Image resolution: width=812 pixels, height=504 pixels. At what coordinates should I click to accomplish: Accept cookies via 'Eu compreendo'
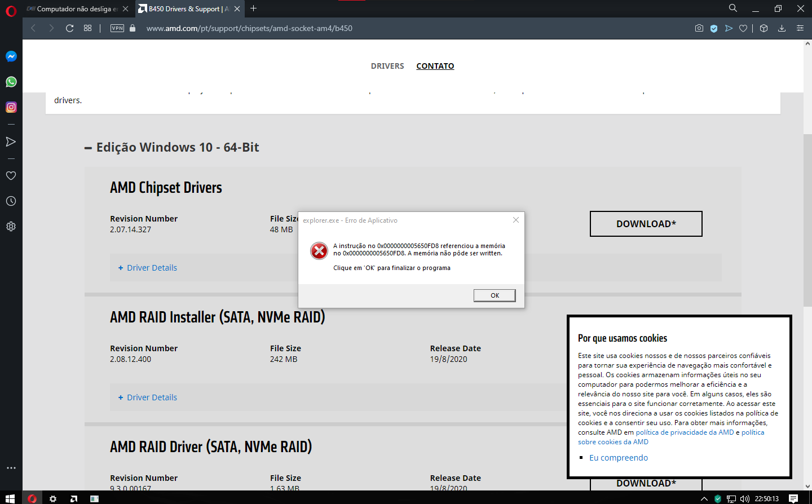pos(619,458)
